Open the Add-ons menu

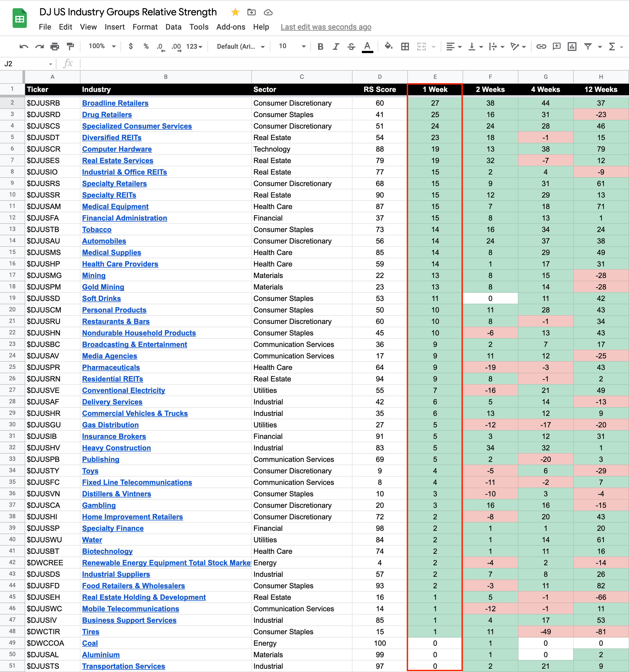pyautogui.click(x=231, y=27)
